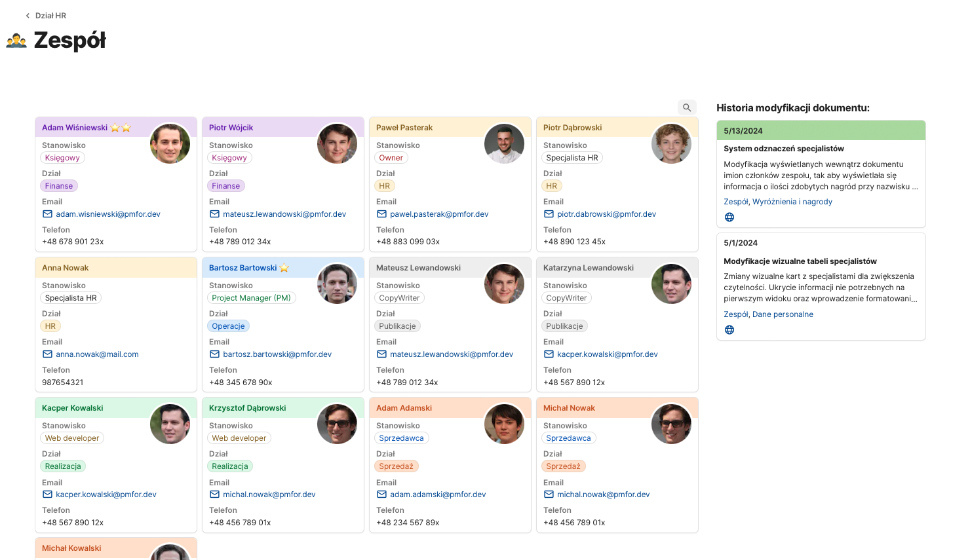Click the back chevron beside Dział HR
The image size is (970, 560).
coord(28,16)
